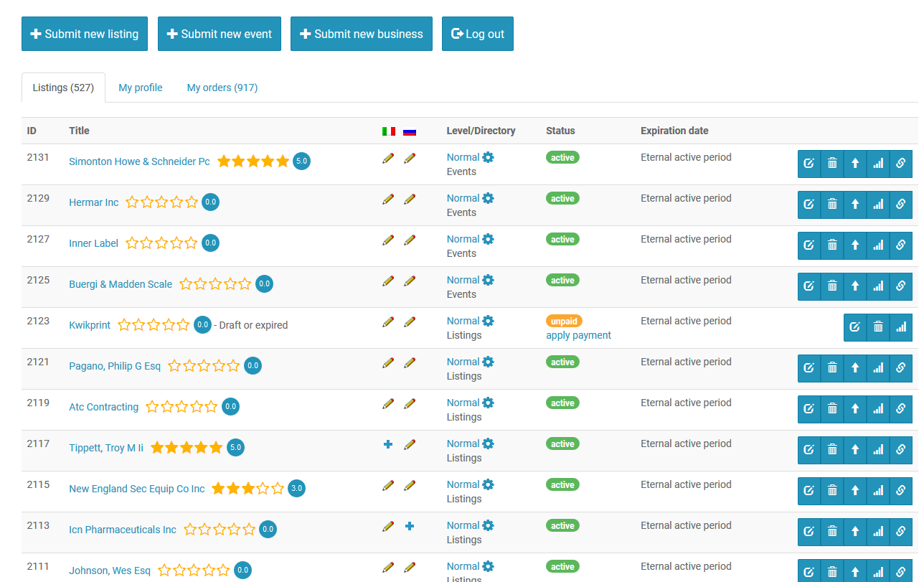The height and width of the screenshot is (582, 924).
Task: Open statistics icon for Kwikprint listing
Action: coord(901,327)
